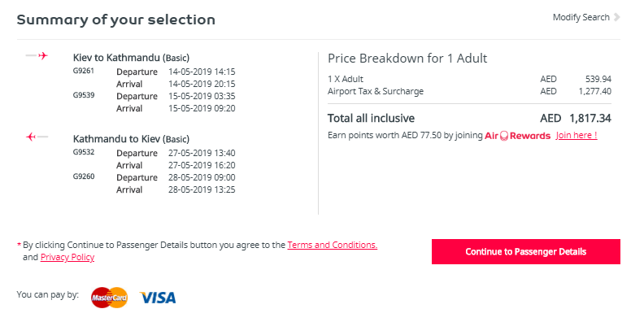This screenshot has height=322, width=644.
Task: Click the Air Rewards logo
Action: [517, 136]
